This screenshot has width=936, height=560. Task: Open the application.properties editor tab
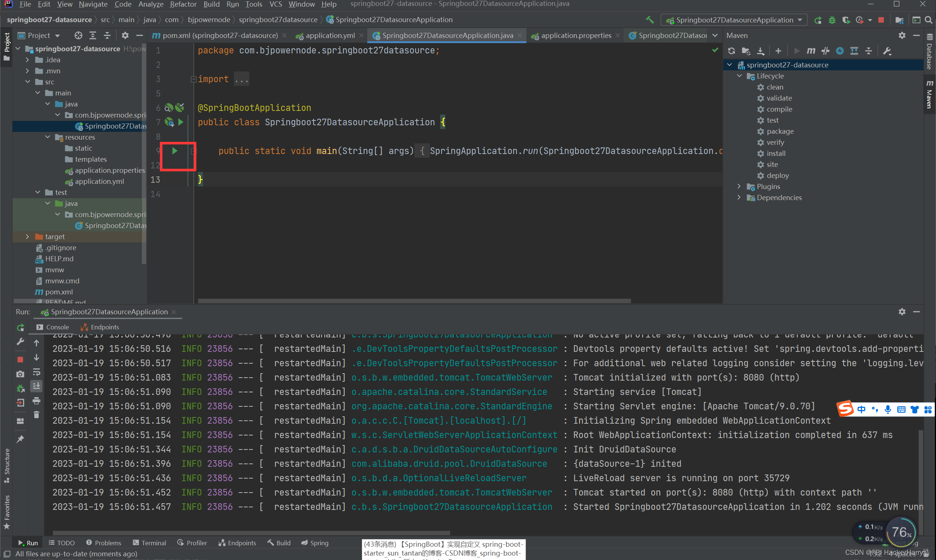(575, 35)
